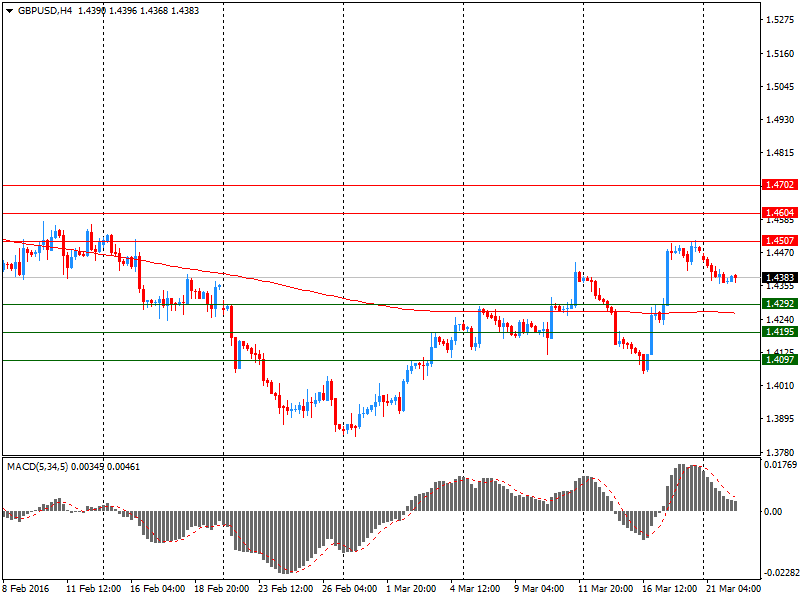Click the GBPUSD,H4 chart title text
This screenshot has width=800, height=600.
click(x=45, y=11)
